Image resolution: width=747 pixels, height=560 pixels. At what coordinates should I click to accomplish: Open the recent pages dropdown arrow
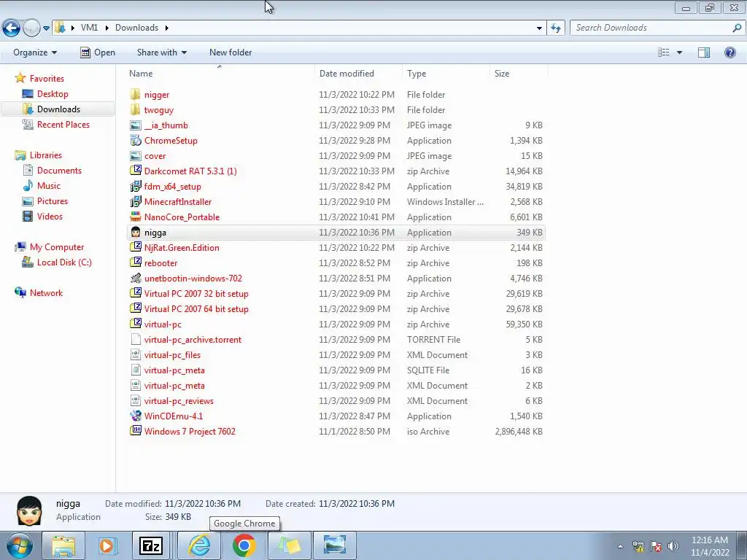click(46, 28)
